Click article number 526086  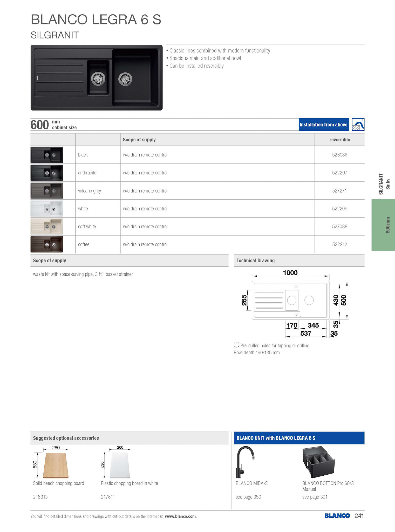pyautogui.click(x=340, y=155)
